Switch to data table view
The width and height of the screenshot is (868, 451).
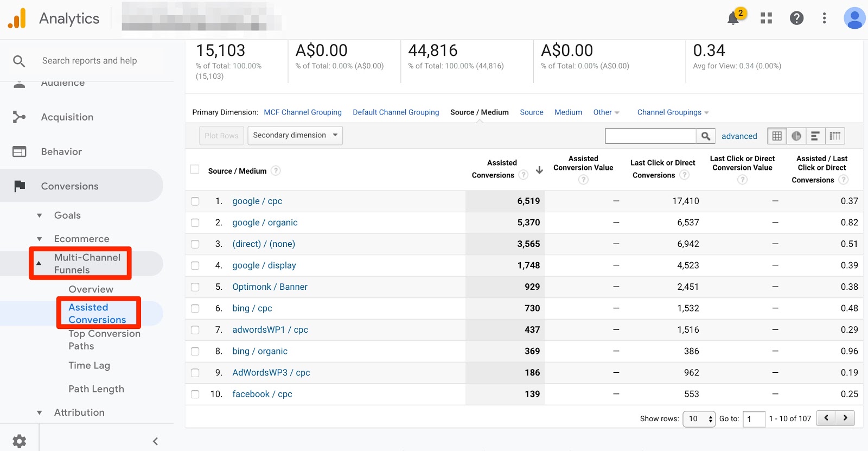click(x=777, y=136)
